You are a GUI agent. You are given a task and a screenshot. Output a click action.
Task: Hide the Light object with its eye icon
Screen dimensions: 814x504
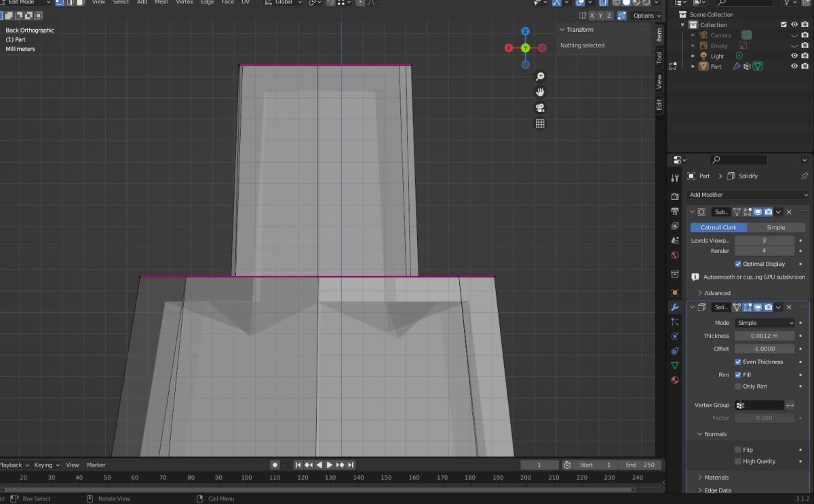794,56
